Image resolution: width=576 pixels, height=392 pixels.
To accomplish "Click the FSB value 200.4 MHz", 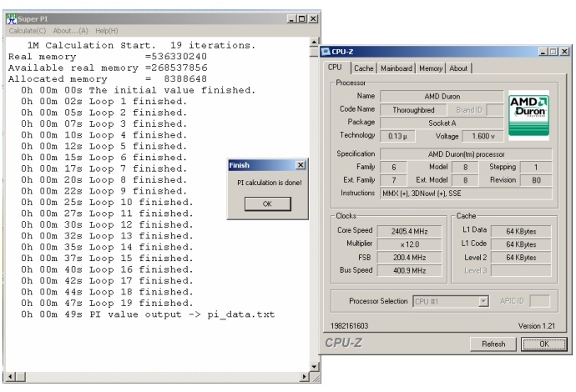I will tap(409, 258).
